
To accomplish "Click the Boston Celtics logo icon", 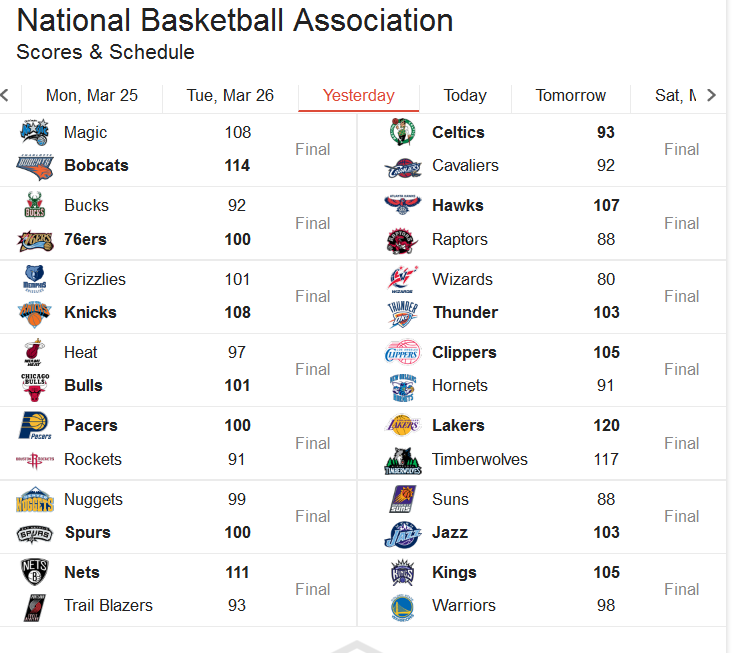I will (403, 132).
